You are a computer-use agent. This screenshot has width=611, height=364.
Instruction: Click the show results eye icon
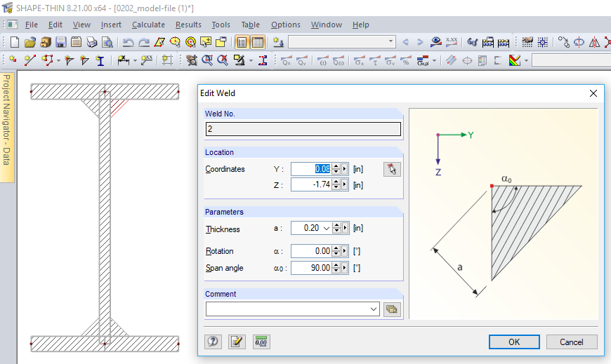[436, 41]
